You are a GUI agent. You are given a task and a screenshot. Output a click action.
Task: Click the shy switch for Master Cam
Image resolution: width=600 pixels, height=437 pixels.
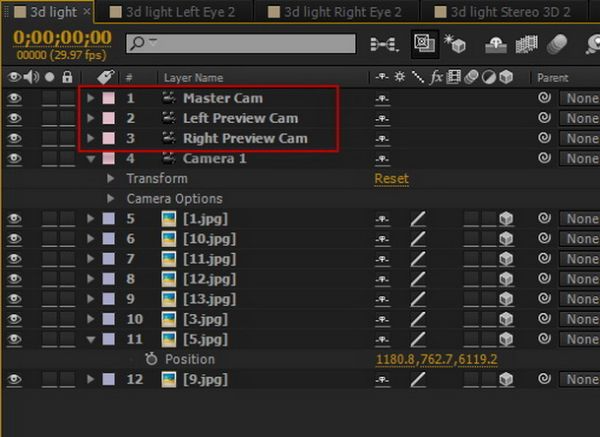[x=382, y=99]
